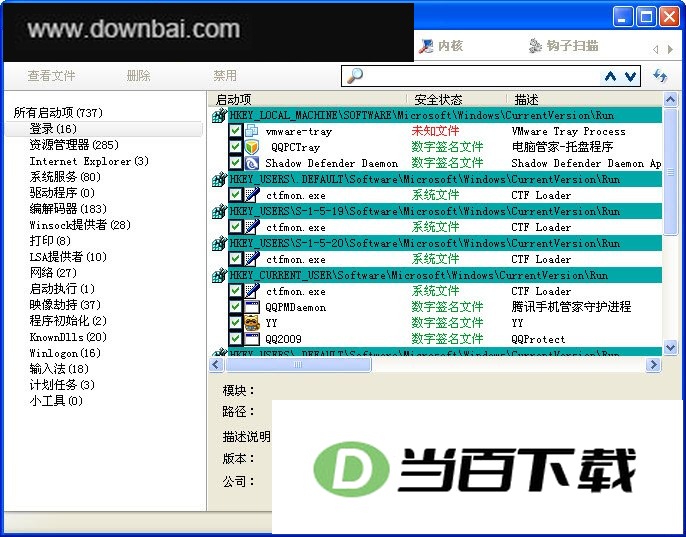Sort by 安全状态 column header
The image size is (686, 537).
click(x=457, y=100)
